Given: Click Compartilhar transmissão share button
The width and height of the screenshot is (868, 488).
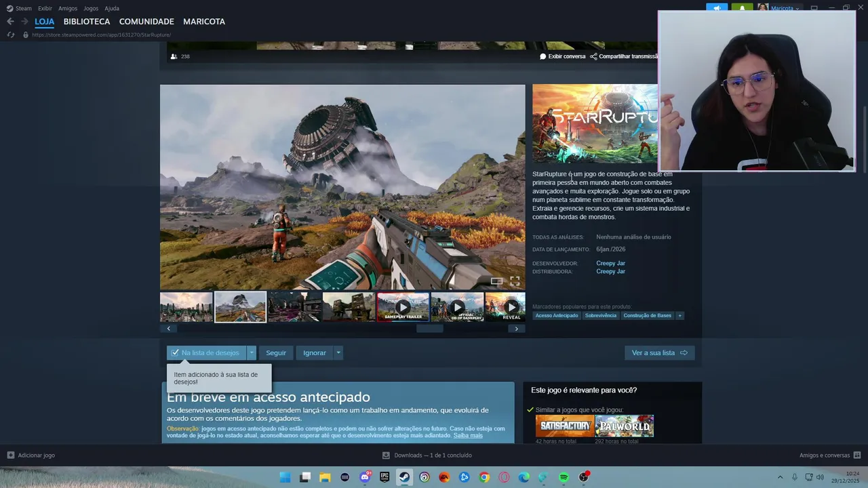Looking at the screenshot, I should coord(624,56).
